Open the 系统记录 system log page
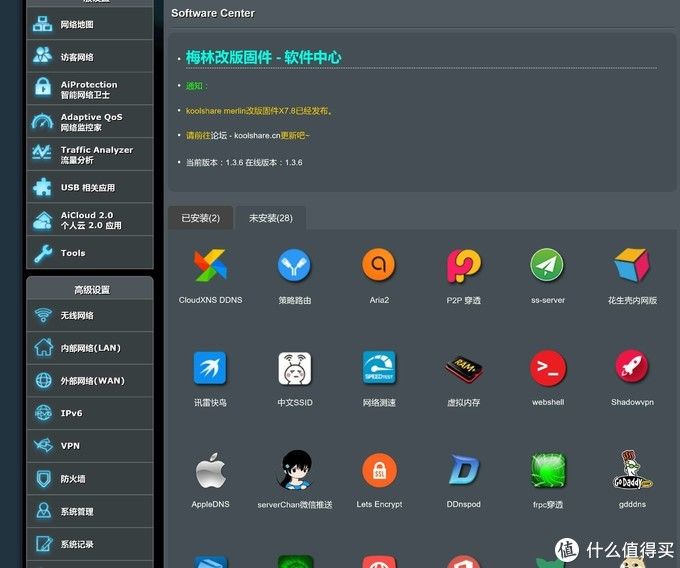The image size is (680, 568). pyautogui.click(x=90, y=544)
